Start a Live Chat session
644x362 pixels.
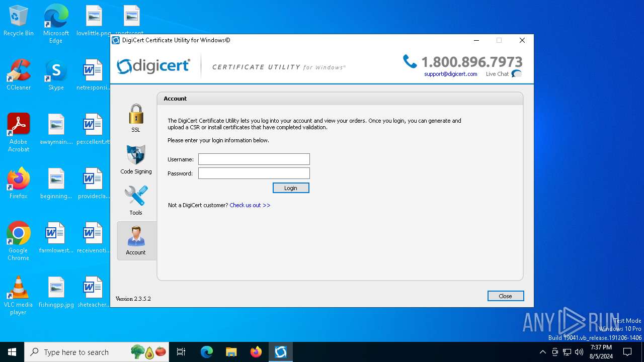coord(504,74)
